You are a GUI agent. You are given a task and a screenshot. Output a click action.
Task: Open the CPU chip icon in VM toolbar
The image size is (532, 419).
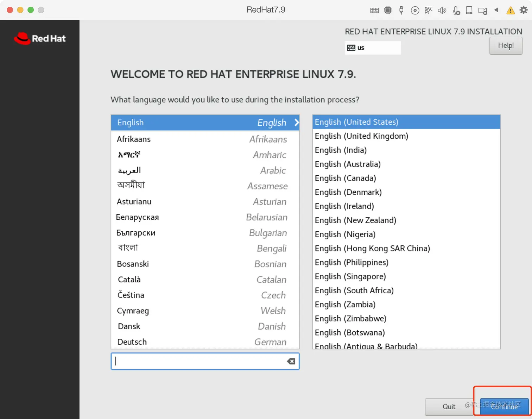(388, 10)
